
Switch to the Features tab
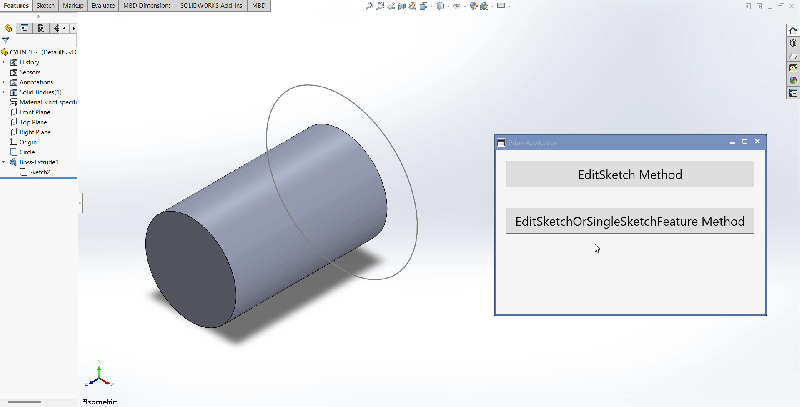coord(16,6)
